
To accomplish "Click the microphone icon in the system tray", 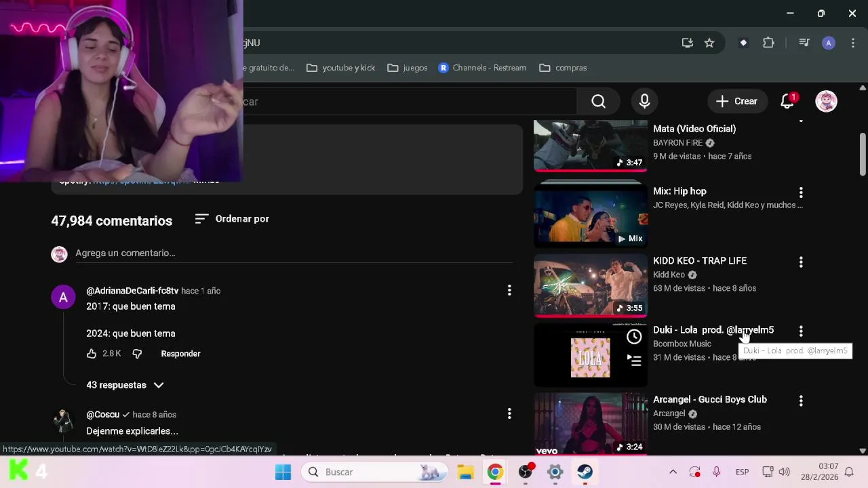I will [x=716, y=472].
